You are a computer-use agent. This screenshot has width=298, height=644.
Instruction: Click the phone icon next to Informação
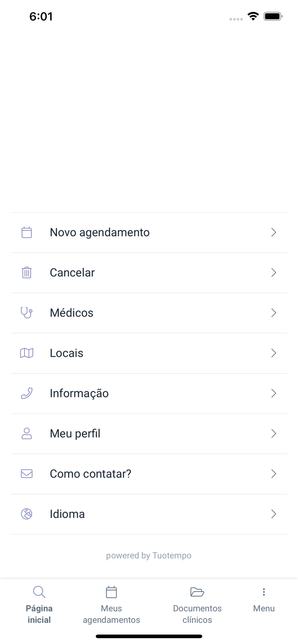[x=27, y=393]
